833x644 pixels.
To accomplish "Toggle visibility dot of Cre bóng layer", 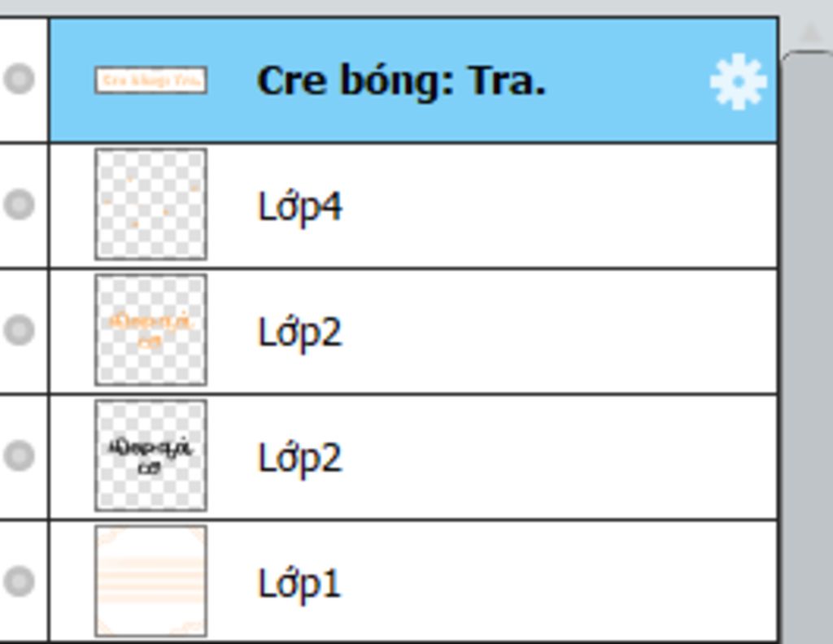I will point(20,79).
